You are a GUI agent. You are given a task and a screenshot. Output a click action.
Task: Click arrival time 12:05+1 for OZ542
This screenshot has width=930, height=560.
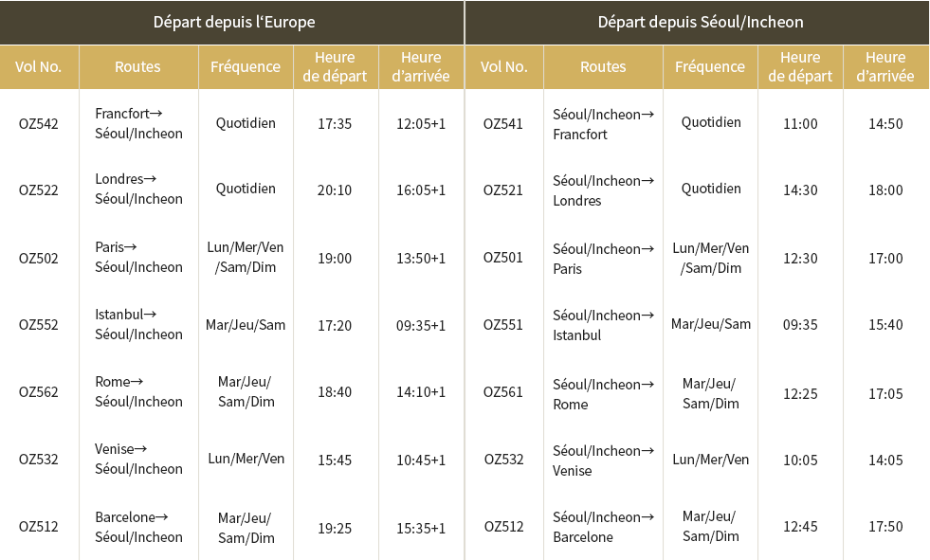coord(421,124)
